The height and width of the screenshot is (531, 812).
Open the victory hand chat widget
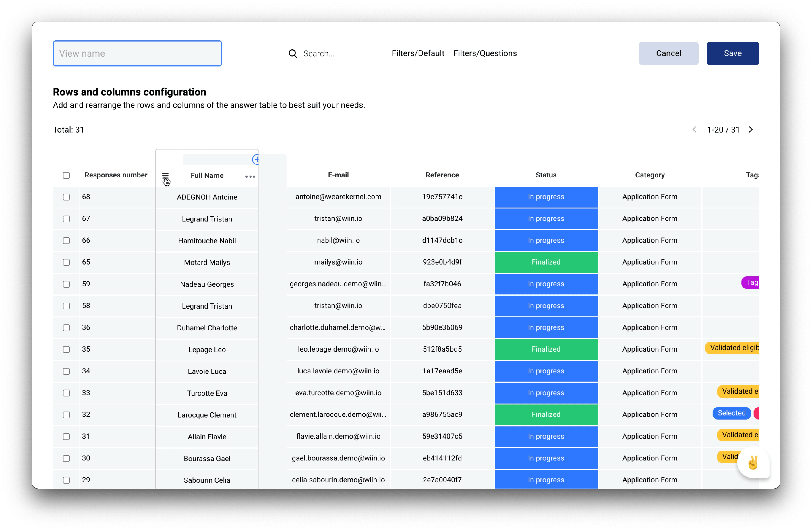point(753,462)
